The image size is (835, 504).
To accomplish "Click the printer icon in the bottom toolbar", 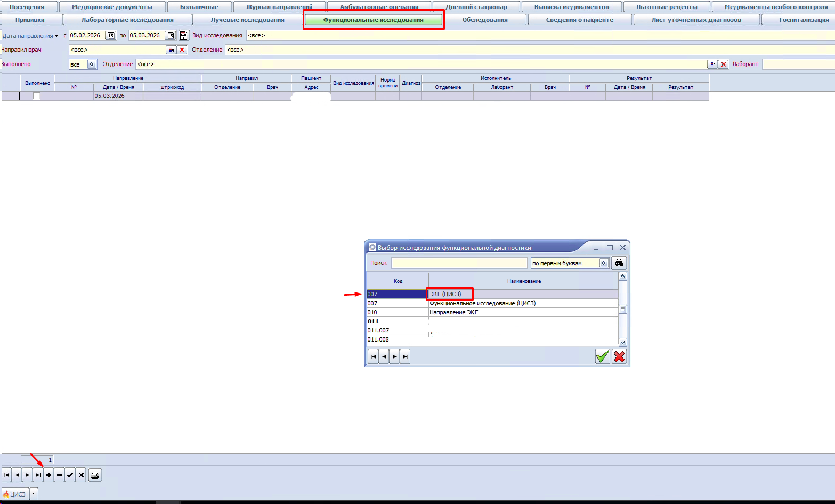I will tap(95, 475).
